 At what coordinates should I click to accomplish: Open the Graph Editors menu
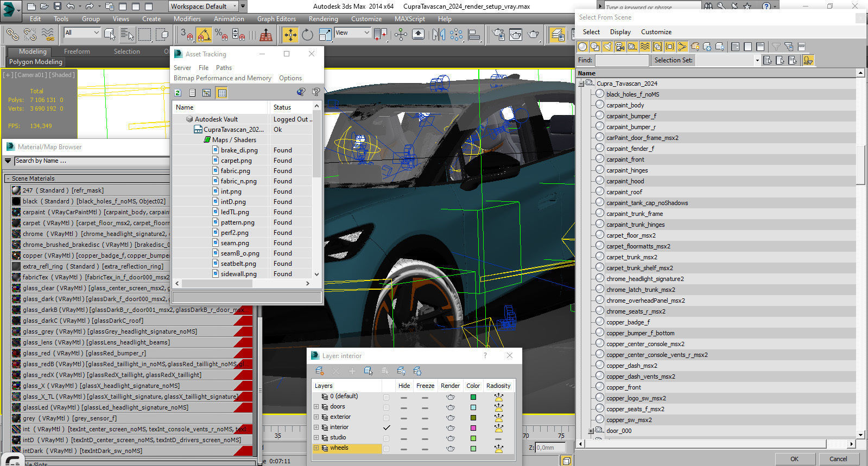coord(276,19)
